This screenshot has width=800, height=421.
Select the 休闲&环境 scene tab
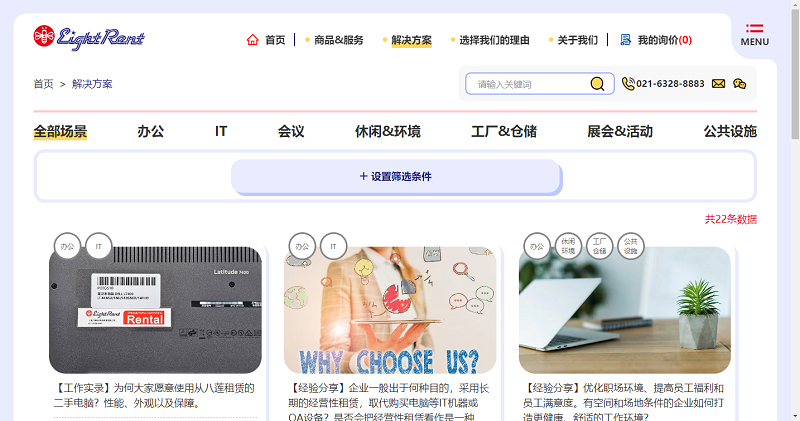tap(388, 131)
